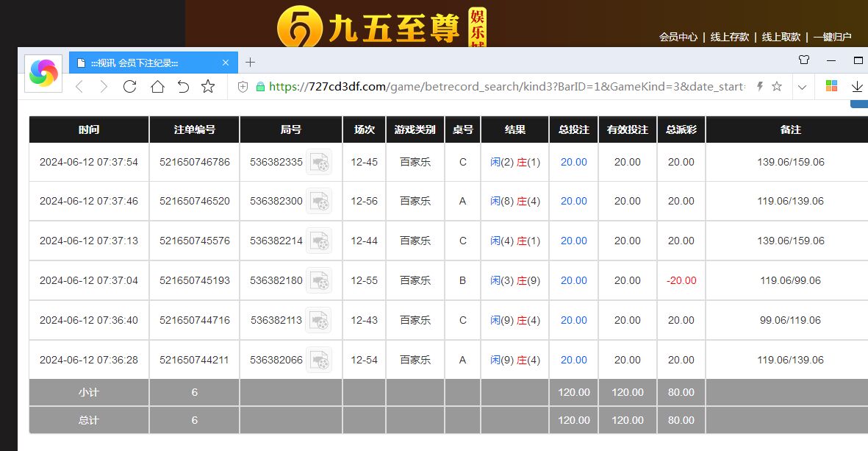The height and width of the screenshot is (451, 868).
Task: Click the 20.00 bet amount for order 521650746786
Action: coord(573,163)
